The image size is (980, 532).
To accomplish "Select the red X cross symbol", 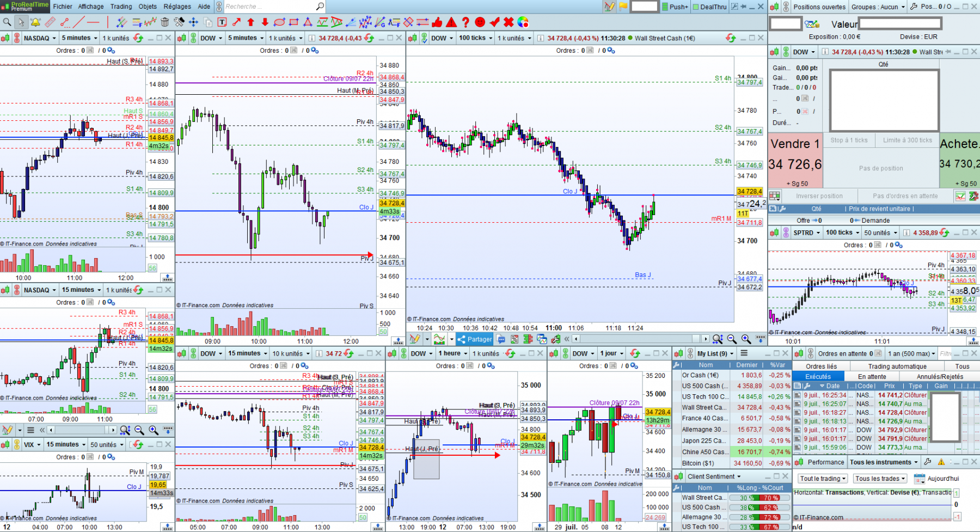I will [509, 22].
